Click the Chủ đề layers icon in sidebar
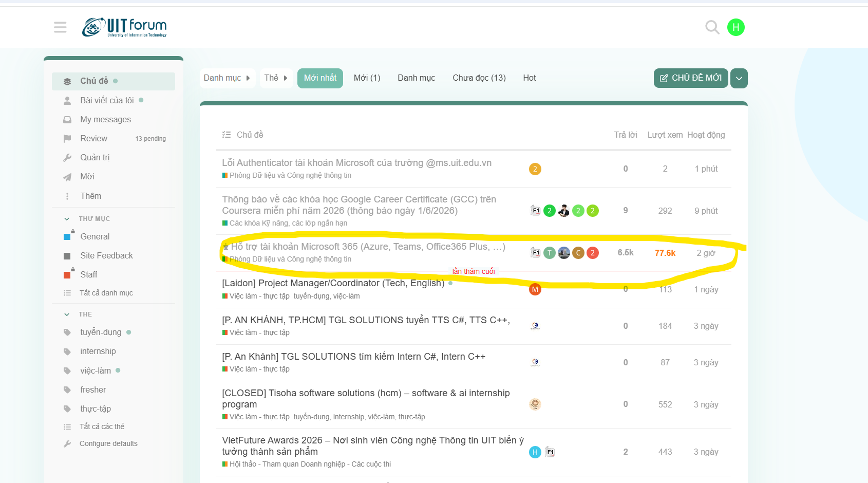This screenshot has height=483, width=868. (67, 81)
